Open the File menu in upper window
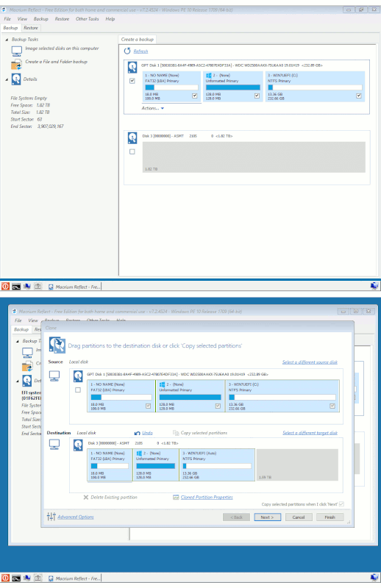This screenshot has height=588, width=381. click(x=7, y=19)
